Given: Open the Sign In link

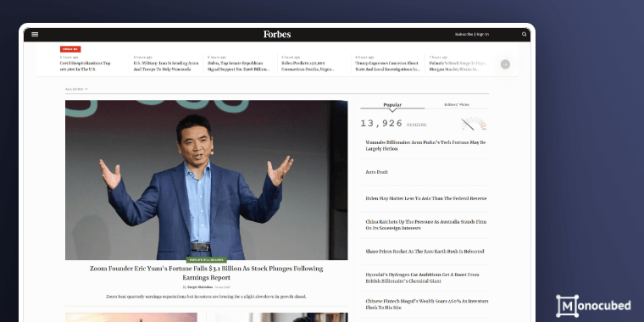Looking at the screenshot, I should (x=483, y=35).
